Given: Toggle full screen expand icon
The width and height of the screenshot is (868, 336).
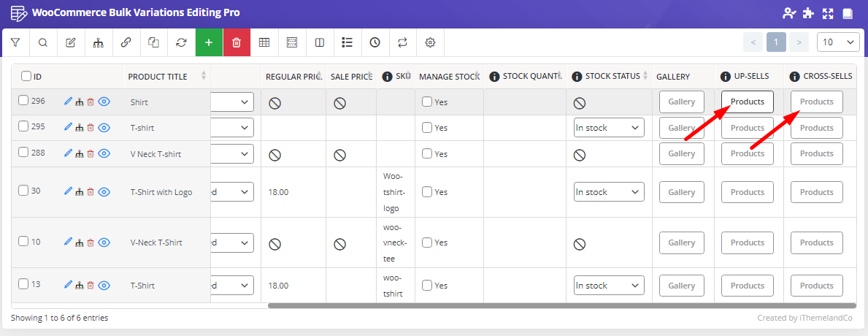Looking at the screenshot, I should point(828,13).
